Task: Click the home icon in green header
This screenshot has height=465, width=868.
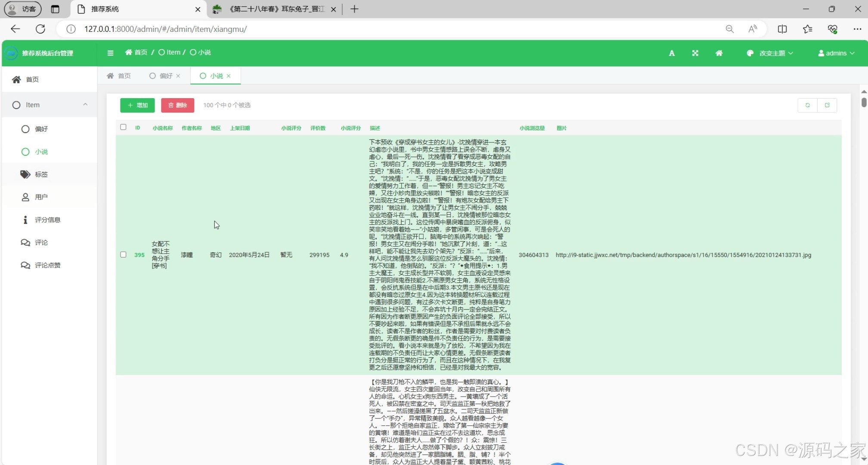Action: [719, 53]
